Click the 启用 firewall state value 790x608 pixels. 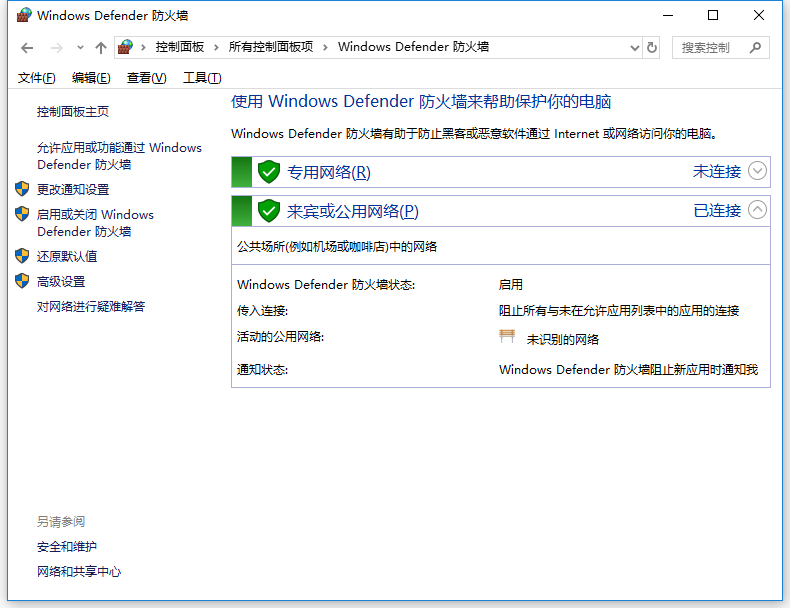(x=510, y=285)
